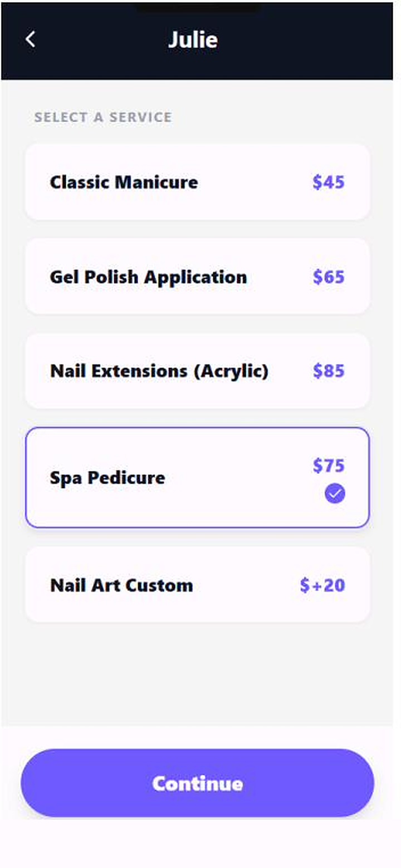Click the SELECT A SERVICE heading
Screen dimensions: 401x868
(x=103, y=117)
